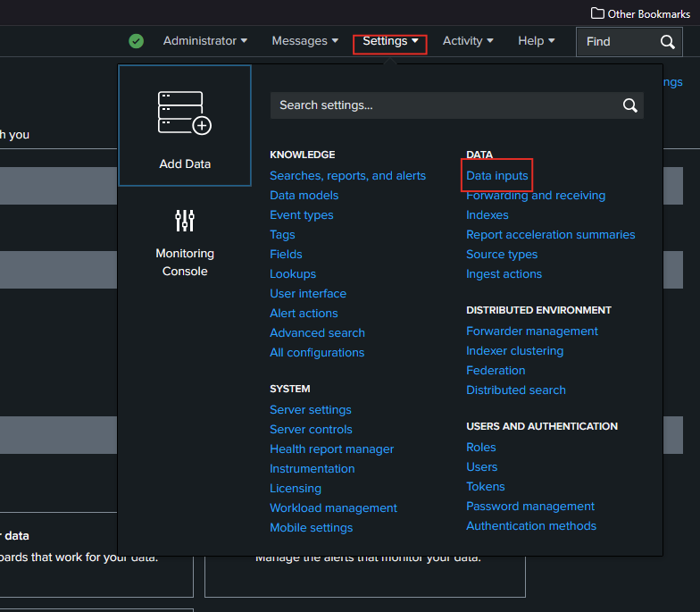
Task: Open User interface settings
Action: coord(307,293)
